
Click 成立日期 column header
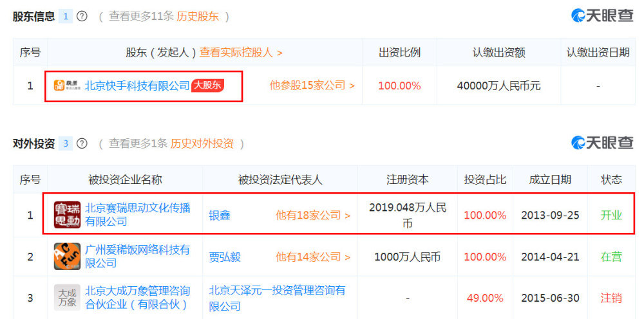(551, 179)
